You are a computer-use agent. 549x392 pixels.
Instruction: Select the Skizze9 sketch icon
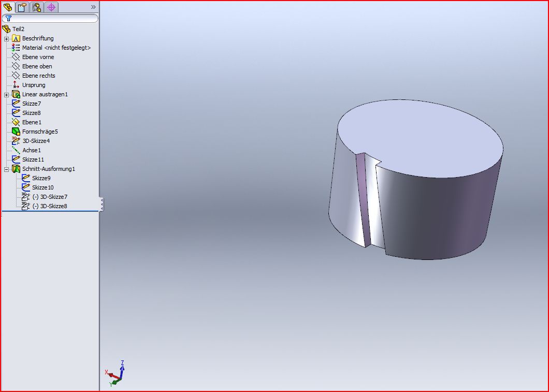click(x=25, y=178)
